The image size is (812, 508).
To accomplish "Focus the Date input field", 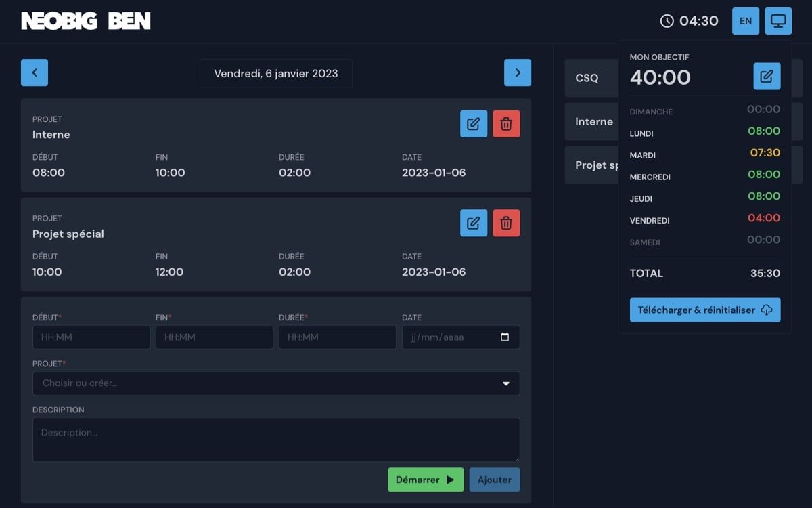I will click(461, 337).
